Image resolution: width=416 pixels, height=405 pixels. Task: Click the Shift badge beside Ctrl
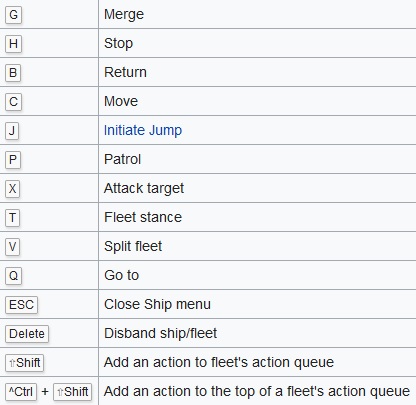tap(73, 392)
